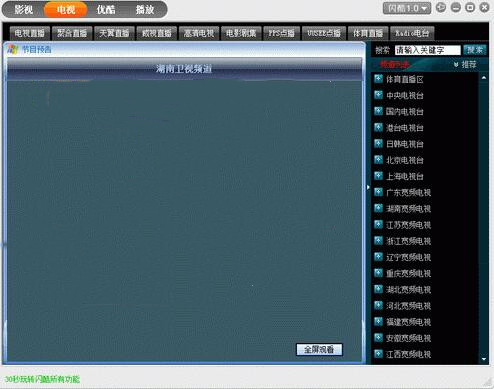Open the 30秒玩转闪酷所有功能 link
Image resolution: width=494 pixels, height=389 pixels.
coord(42,379)
